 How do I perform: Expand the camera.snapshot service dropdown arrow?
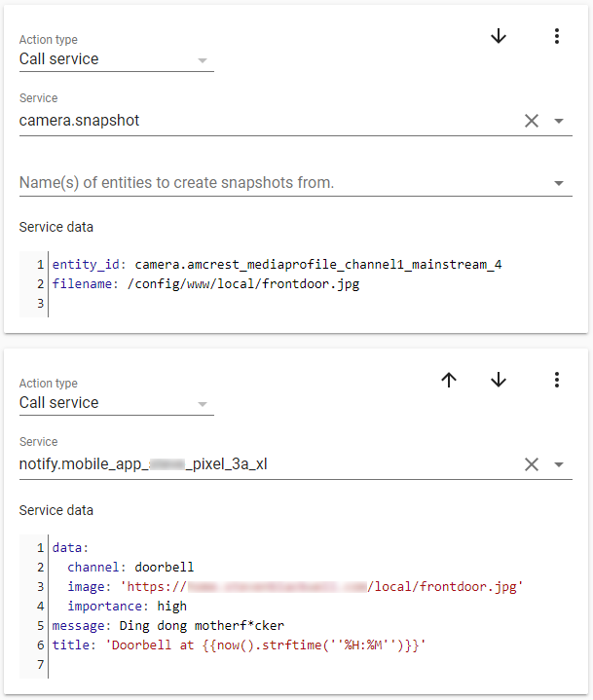pyautogui.click(x=559, y=122)
